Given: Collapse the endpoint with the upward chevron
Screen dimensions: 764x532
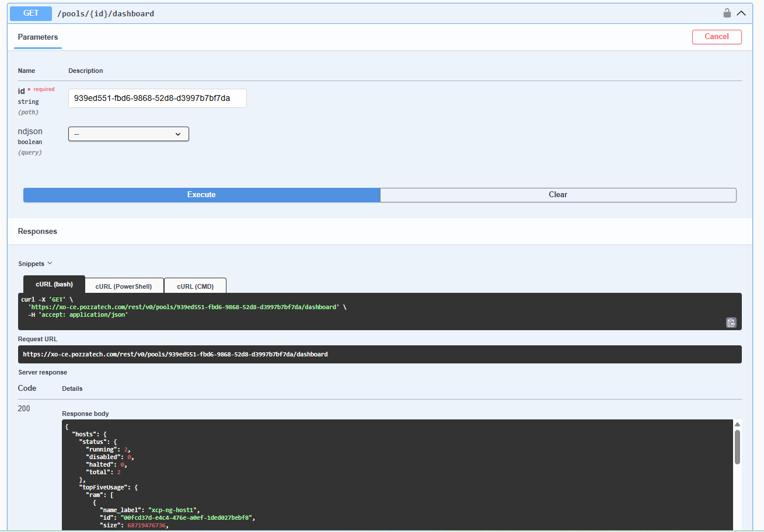Looking at the screenshot, I should coord(742,12).
